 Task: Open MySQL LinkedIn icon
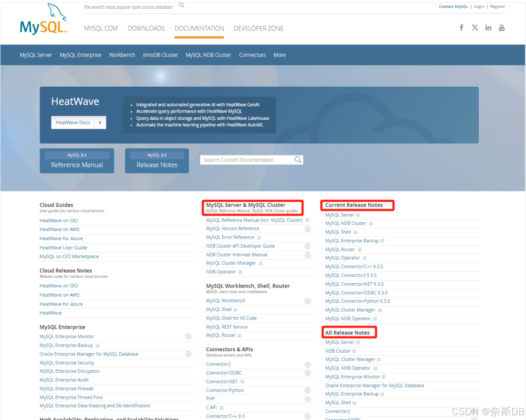(488, 28)
